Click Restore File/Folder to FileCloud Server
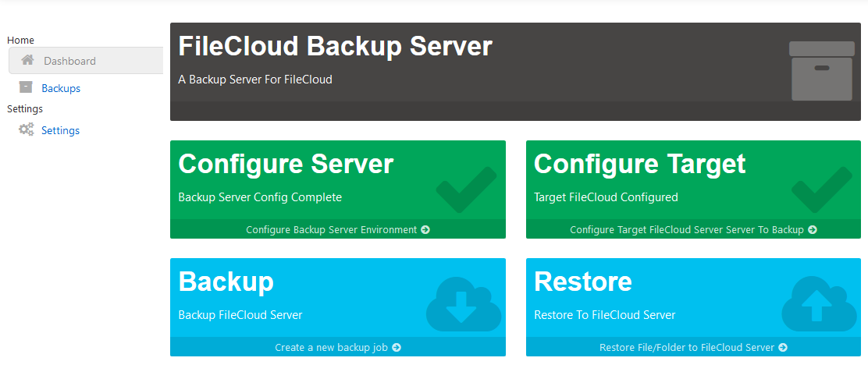 coord(693,347)
